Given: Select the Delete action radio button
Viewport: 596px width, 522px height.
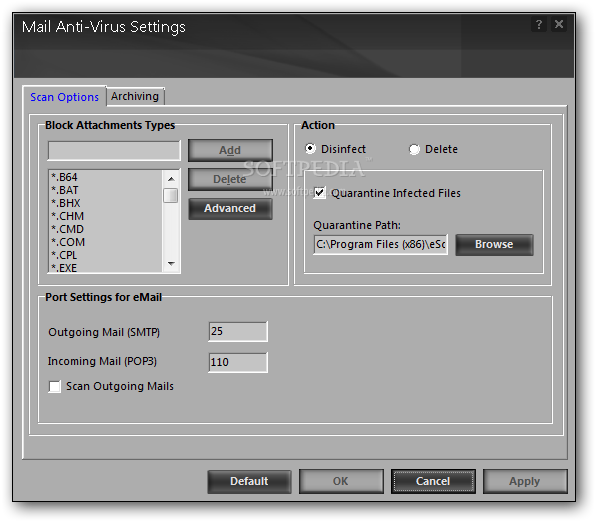Looking at the screenshot, I should coord(414,149).
